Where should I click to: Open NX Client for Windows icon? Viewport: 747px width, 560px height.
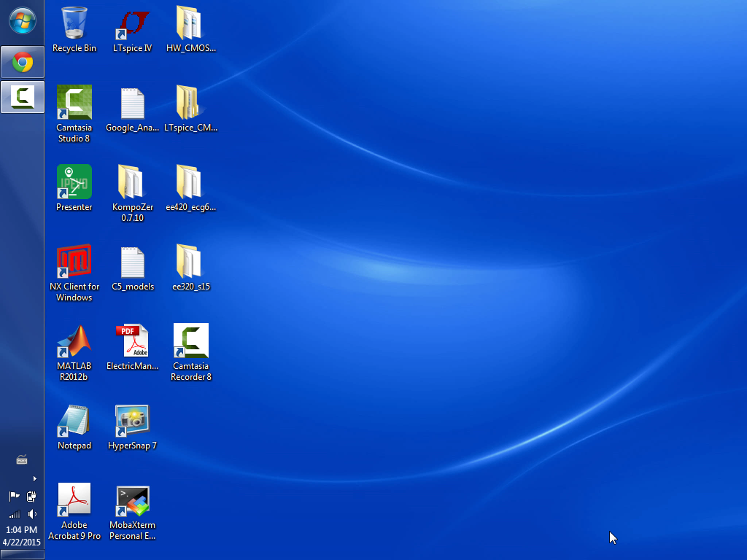click(x=74, y=262)
